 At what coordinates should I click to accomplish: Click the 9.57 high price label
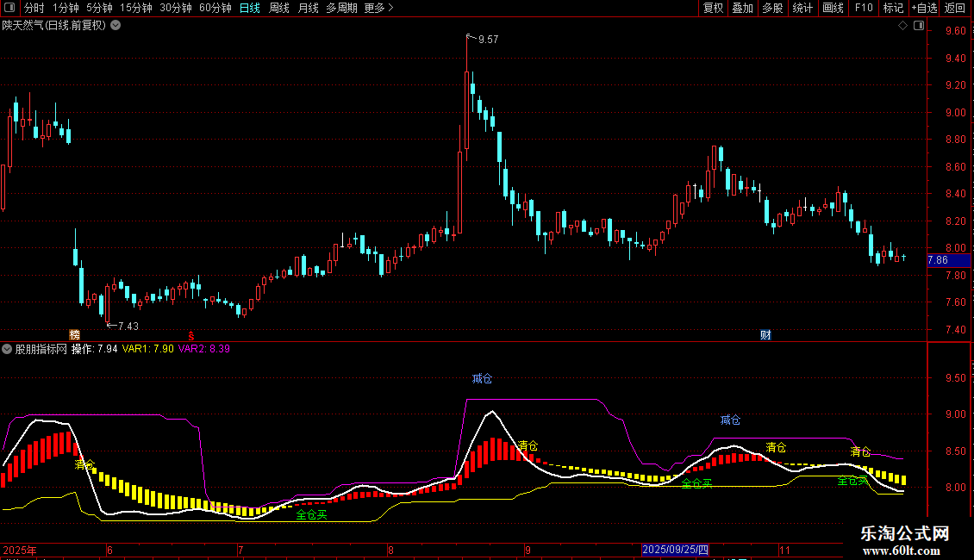488,39
